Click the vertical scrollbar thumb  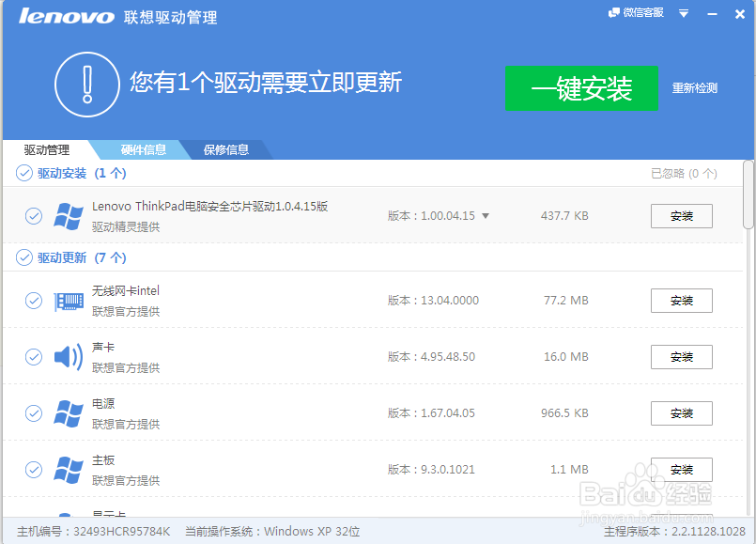pos(748,194)
